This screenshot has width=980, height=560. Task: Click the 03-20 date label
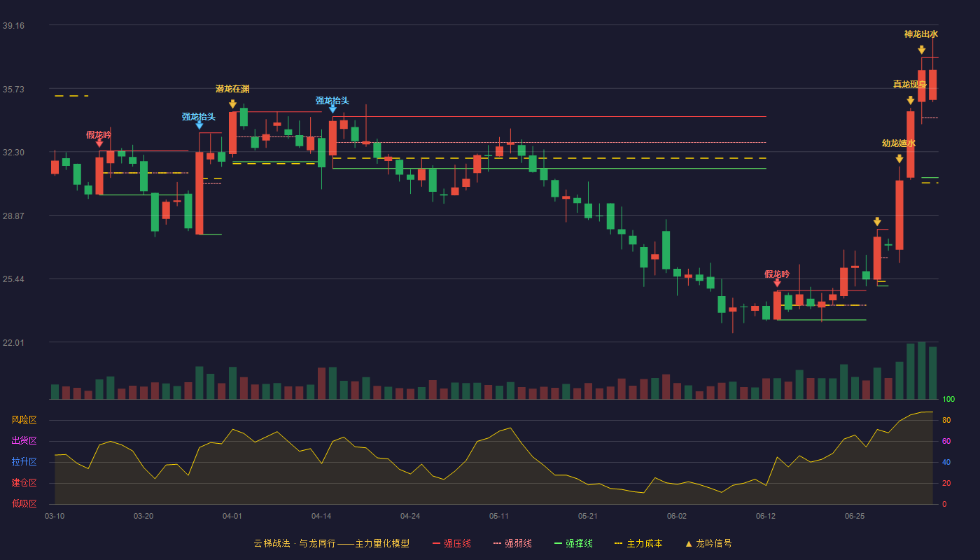click(143, 516)
